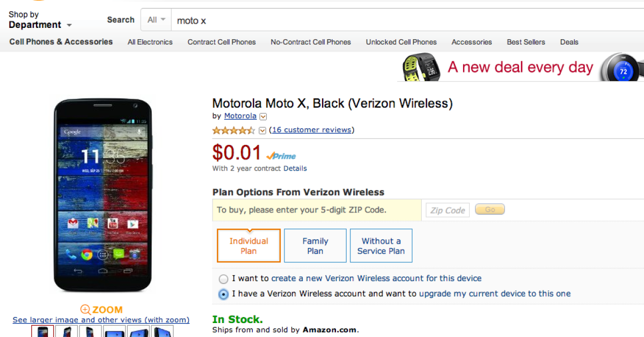This screenshot has width=644, height=337.
Task: Go to the Best Sellers menu item
Action: click(x=525, y=42)
